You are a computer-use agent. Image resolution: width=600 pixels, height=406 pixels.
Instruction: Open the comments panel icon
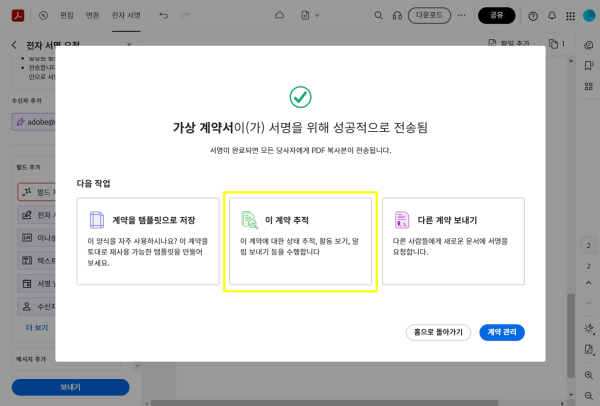[x=589, y=45]
